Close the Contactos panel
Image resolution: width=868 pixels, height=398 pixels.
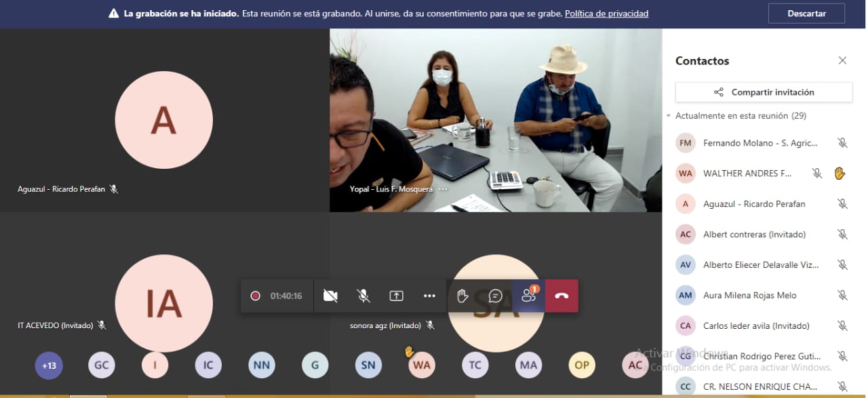click(842, 60)
